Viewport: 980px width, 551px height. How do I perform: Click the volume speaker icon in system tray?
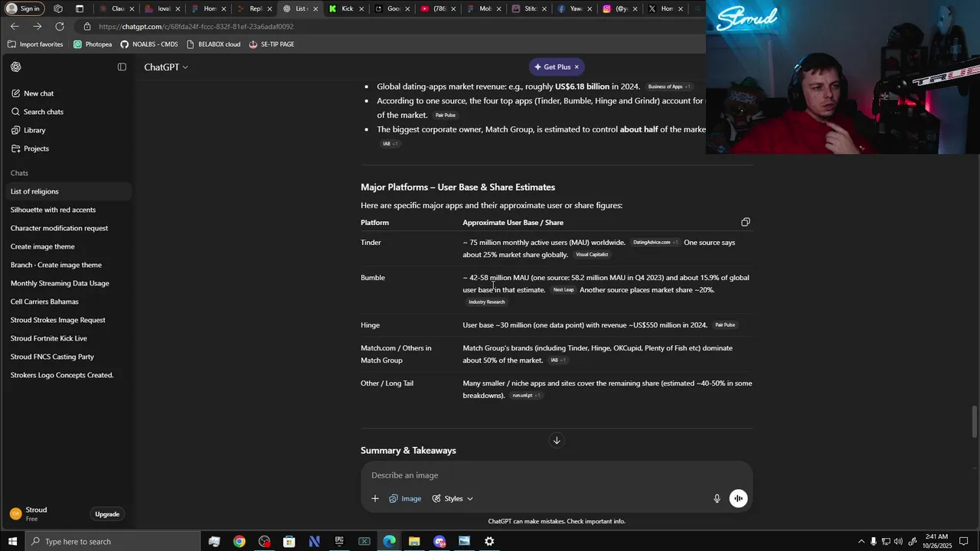898,542
